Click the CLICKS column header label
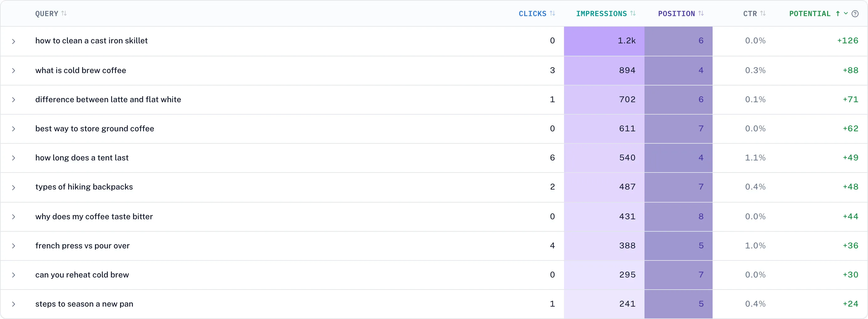 [x=532, y=14]
